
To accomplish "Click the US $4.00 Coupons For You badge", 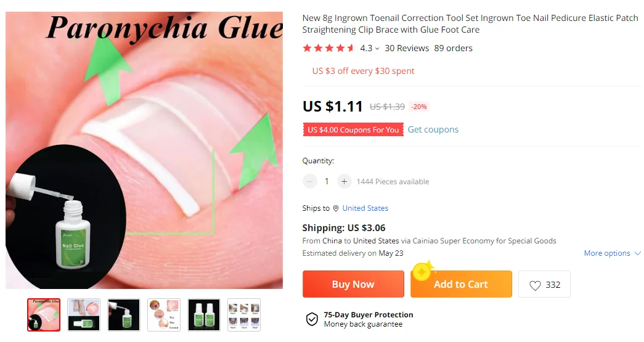I will (x=353, y=130).
